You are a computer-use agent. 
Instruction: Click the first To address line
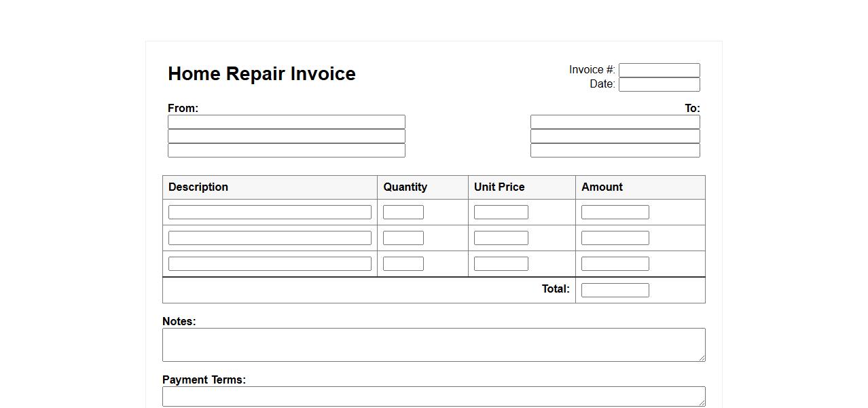coord(615,122)
